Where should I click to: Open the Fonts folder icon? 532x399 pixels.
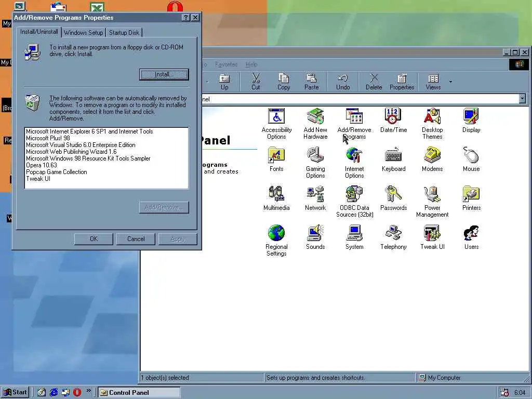coord(276,159)
